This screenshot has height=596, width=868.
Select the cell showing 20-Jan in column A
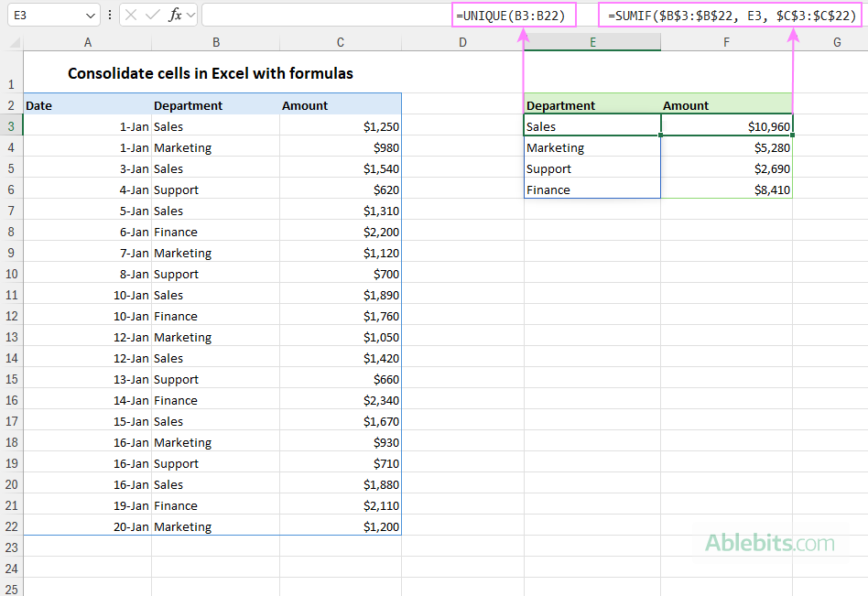tap(88, 526)
